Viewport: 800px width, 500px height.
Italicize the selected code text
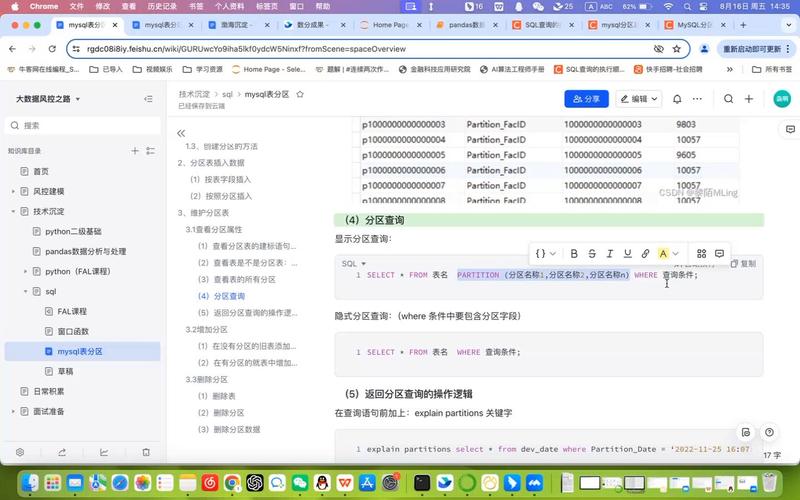[610, 254]
